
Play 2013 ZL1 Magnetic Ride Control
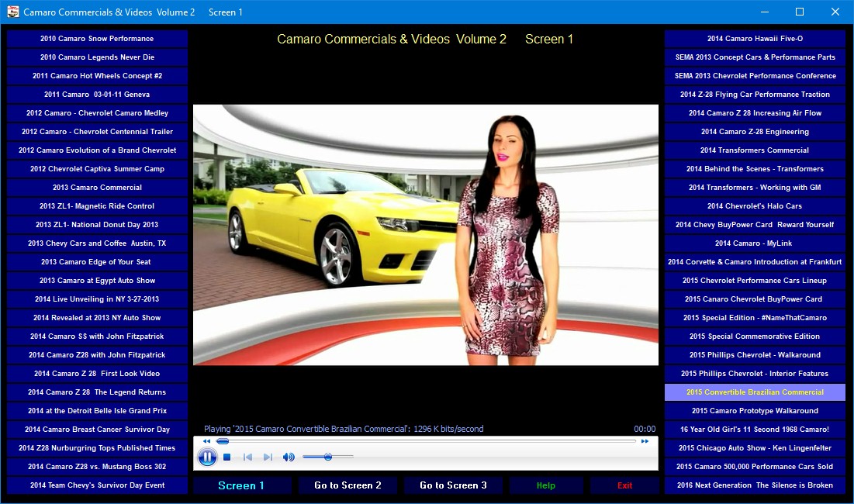(97, 206)
